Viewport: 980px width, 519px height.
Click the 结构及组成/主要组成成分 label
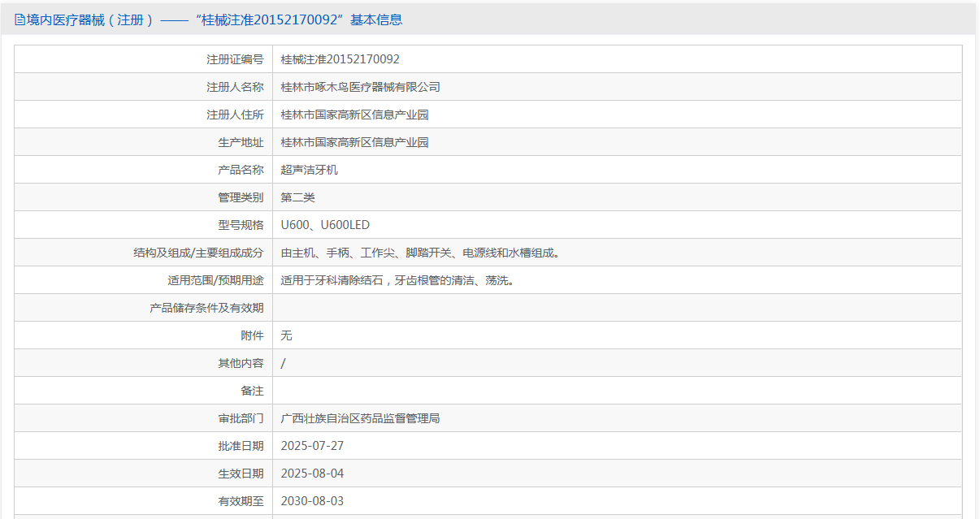(199, 253)
